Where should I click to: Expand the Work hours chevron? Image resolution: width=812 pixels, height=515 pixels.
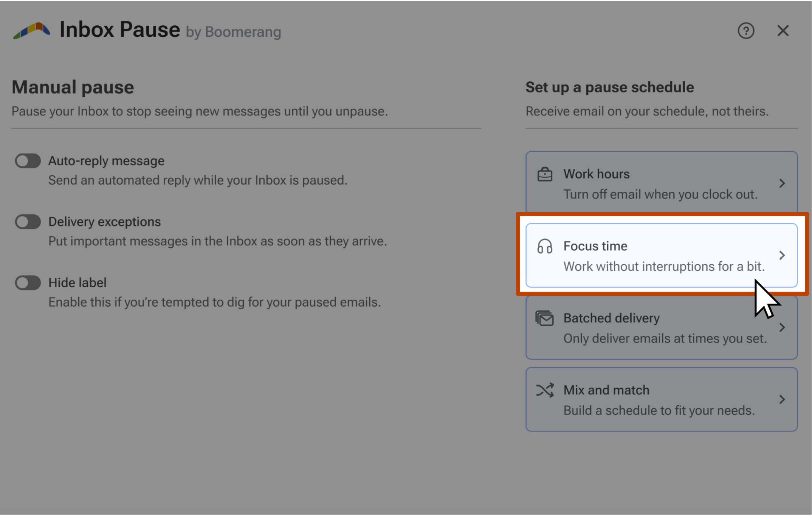782,183
